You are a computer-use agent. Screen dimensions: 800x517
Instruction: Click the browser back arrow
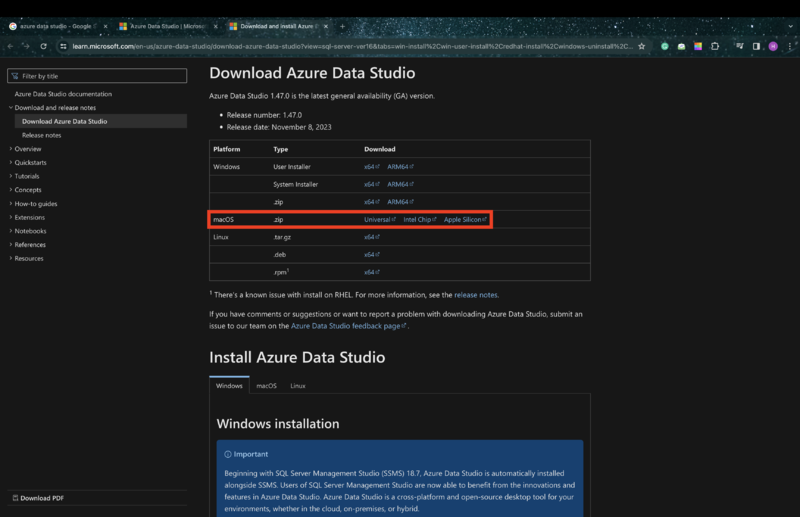[10, 46]
